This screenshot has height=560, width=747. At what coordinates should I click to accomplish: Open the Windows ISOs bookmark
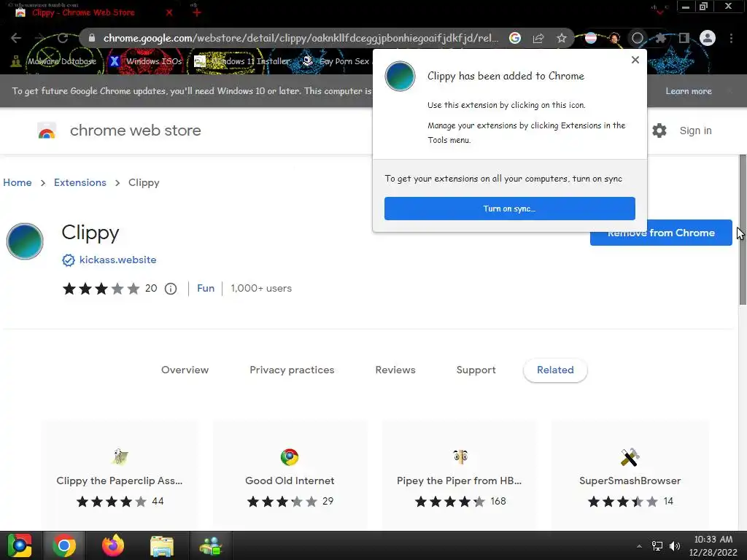coord(146,61)
